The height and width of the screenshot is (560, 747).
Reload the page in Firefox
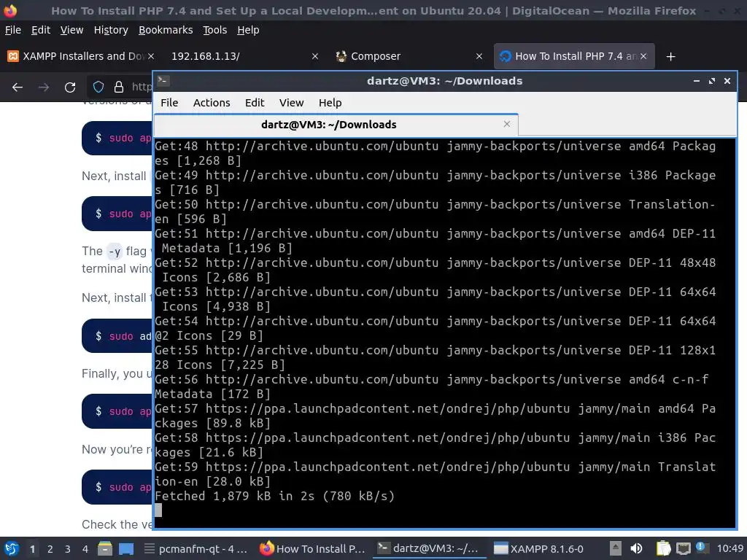tap(70, 87)
